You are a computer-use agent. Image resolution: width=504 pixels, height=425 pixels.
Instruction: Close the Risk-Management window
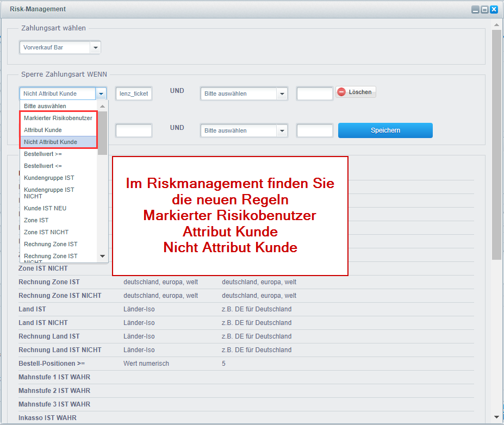coord(494,9)
